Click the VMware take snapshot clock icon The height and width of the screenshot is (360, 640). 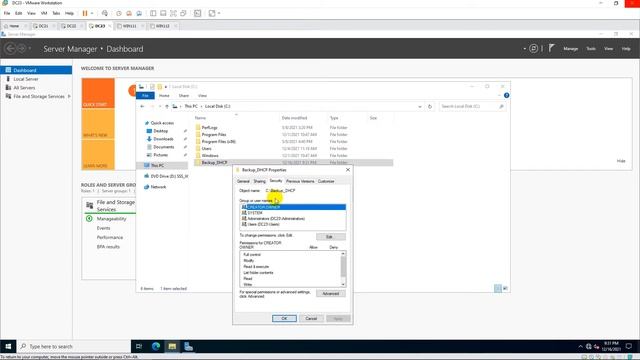click(119, 13)
